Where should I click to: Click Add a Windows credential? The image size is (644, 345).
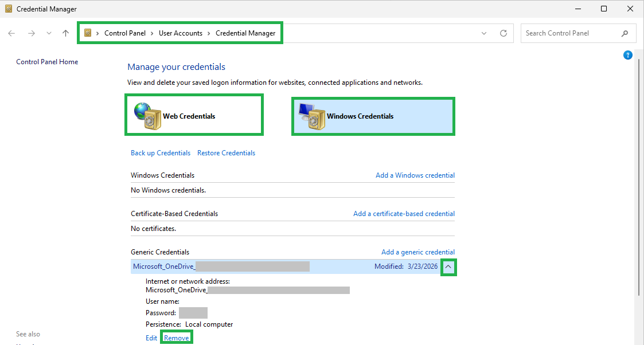415,175
